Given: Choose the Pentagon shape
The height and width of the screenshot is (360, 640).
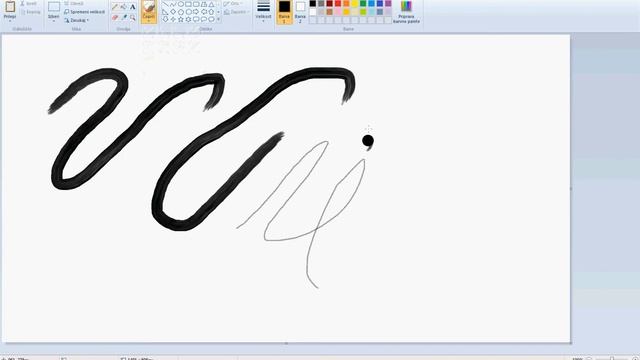Looking at the screenshot, I should tap(181, 12).
